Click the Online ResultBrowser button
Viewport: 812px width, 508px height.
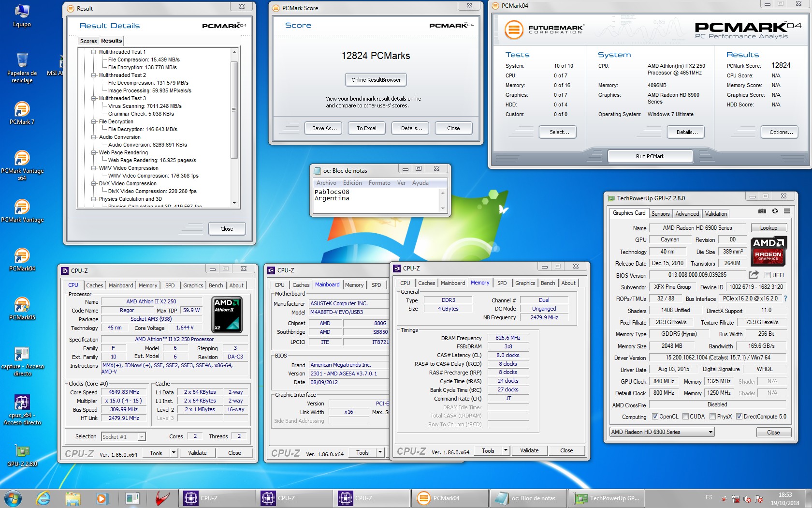(x=376, y=80)
